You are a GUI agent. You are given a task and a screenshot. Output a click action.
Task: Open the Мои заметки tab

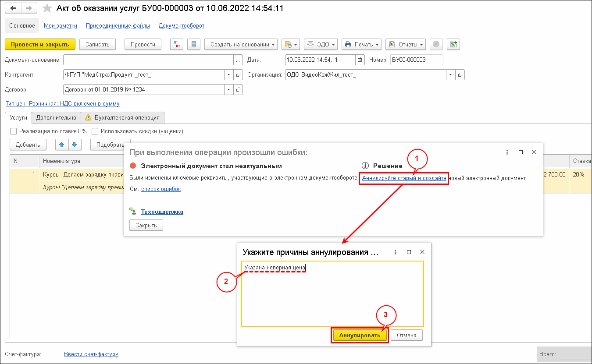click(x=61, y=26)
